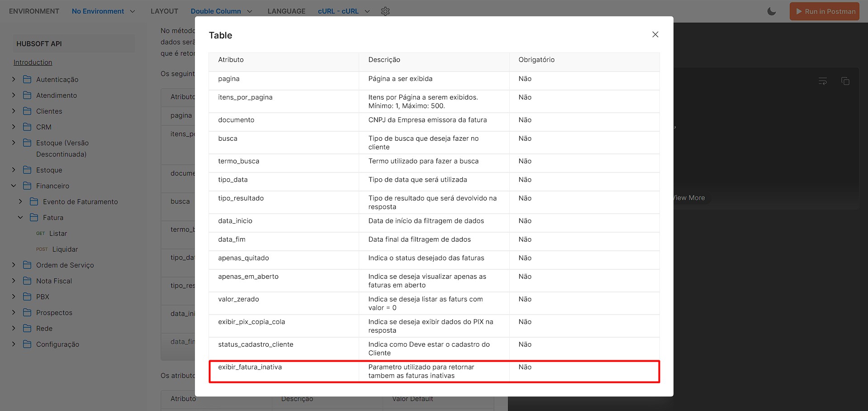Select the Estoque tree item label
This screenshot has width=868, height=411.
point(49,170)
